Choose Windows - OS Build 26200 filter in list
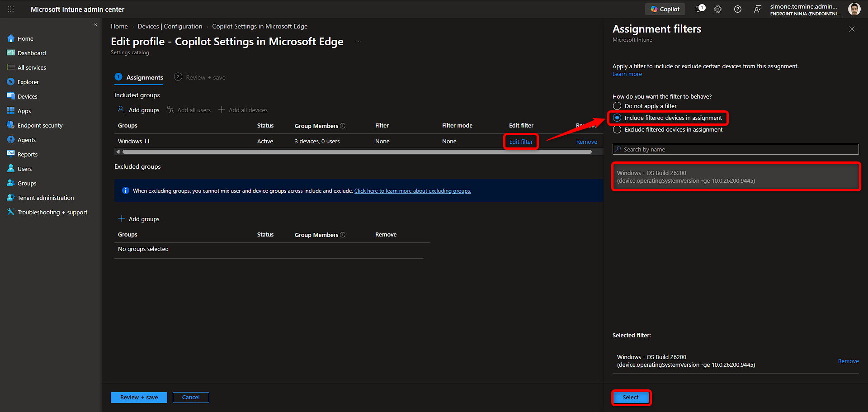Screen dimensions: 868x412 point(736,176)
